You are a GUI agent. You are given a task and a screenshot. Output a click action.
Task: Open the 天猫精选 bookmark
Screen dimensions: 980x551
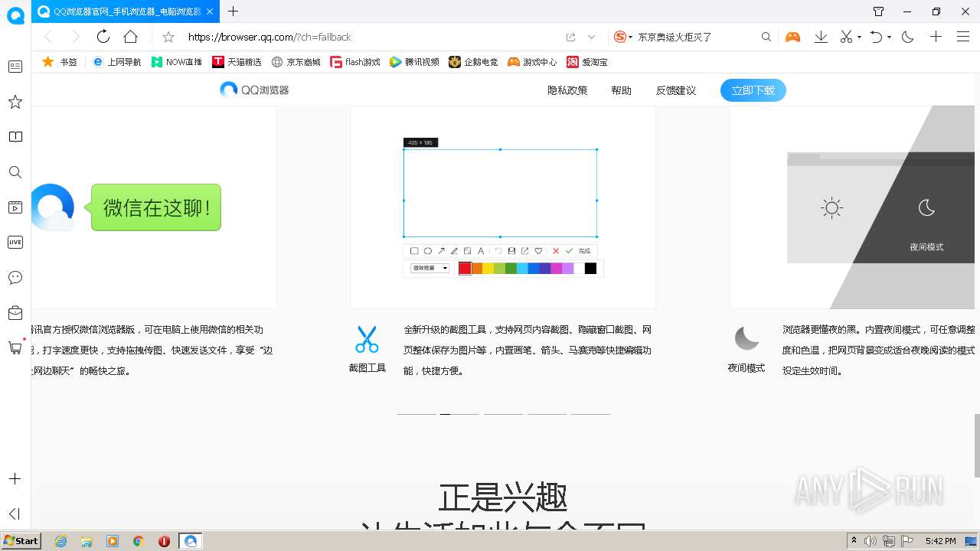[237, 62]
